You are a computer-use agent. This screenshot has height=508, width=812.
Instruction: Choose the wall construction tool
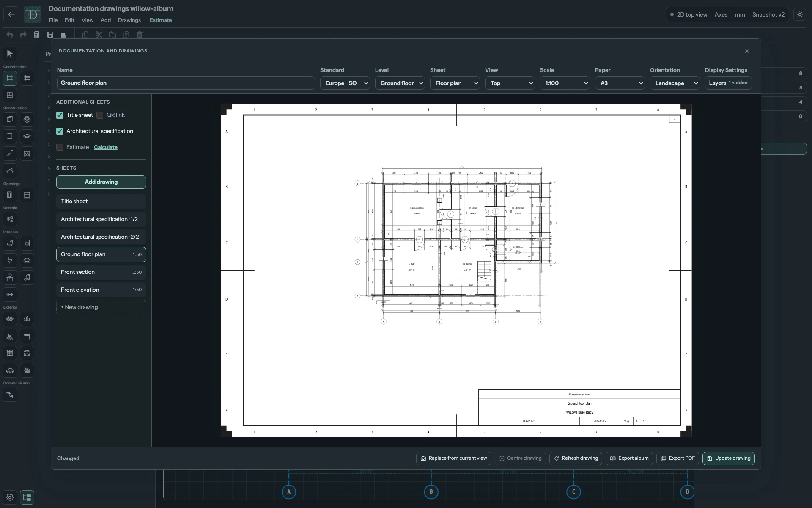pyautogui.click(x=10, y=119)
